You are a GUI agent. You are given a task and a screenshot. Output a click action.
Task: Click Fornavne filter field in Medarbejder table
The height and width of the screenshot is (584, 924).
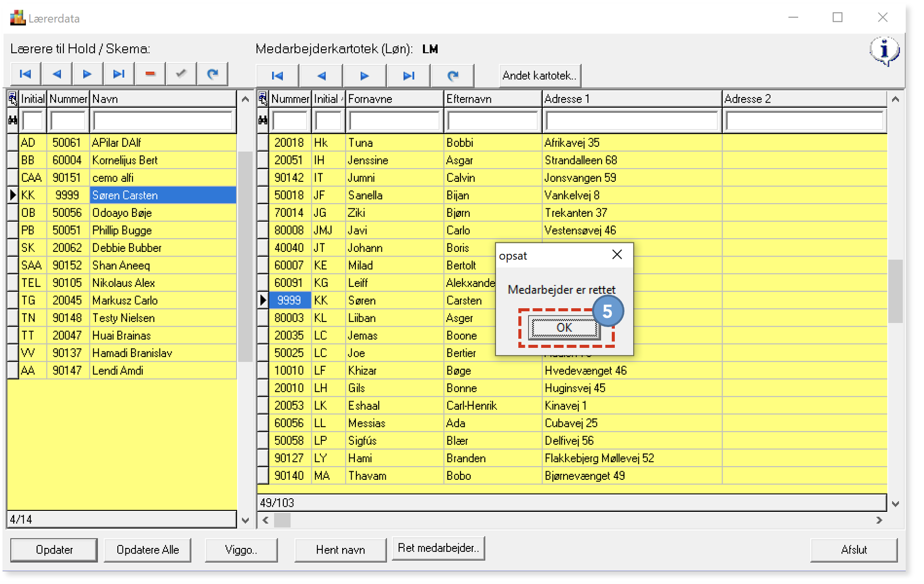[x=394, y=121]
